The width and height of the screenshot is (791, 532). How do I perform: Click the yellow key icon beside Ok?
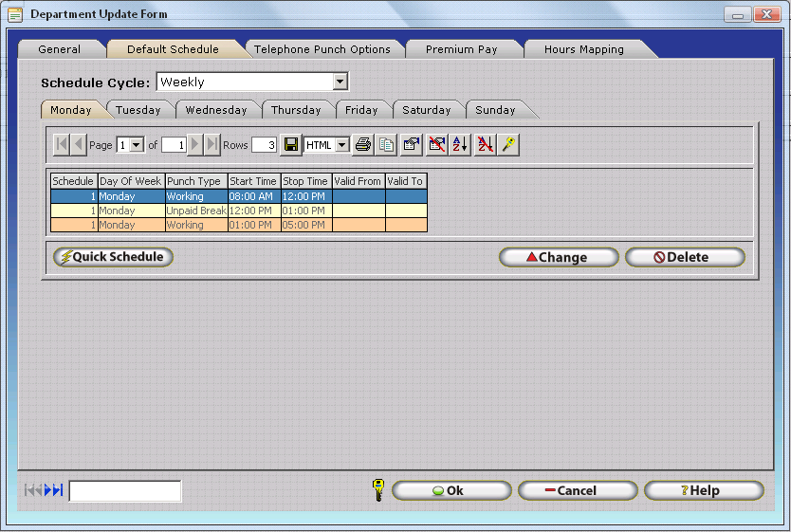[377, 490]
